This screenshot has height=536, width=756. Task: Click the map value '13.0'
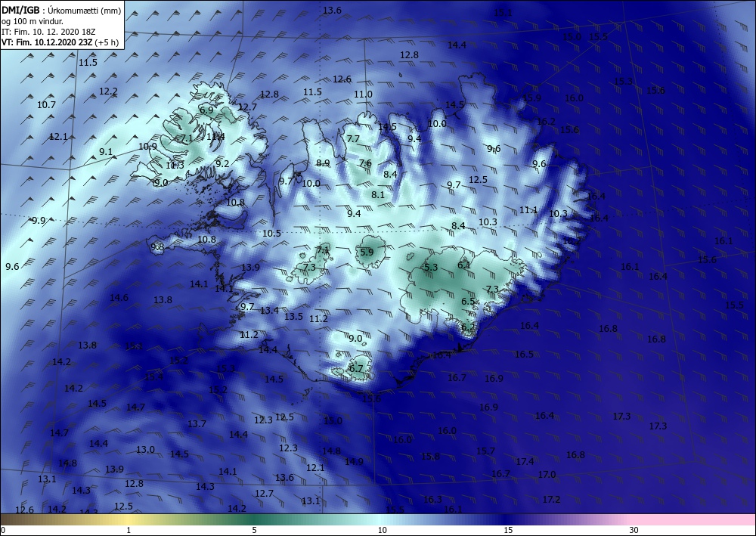tap(145, 450)
